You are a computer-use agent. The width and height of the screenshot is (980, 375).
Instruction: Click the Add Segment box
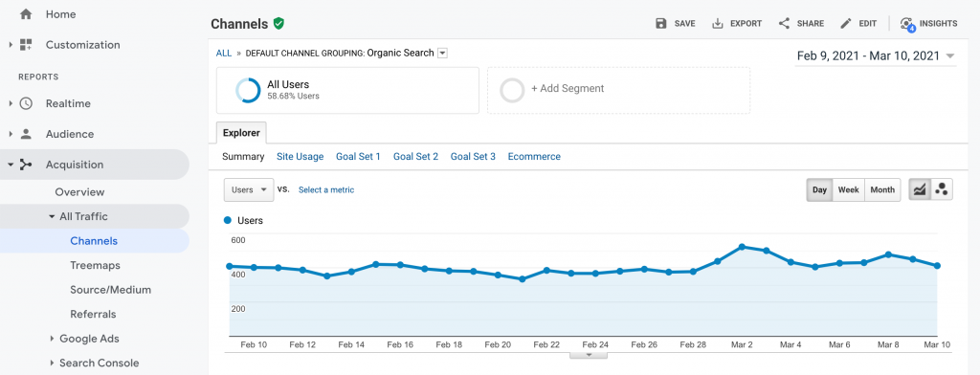coord(619,91)
